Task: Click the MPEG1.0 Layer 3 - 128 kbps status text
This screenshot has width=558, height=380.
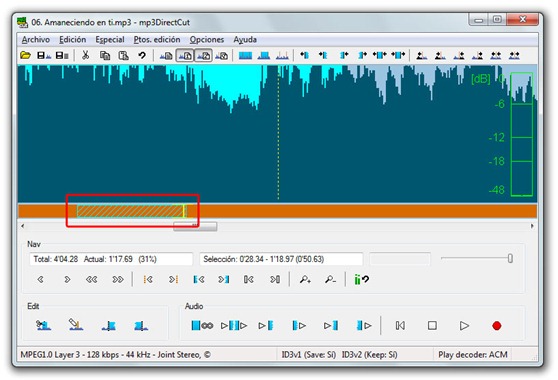Action: [x=115, y=355]
